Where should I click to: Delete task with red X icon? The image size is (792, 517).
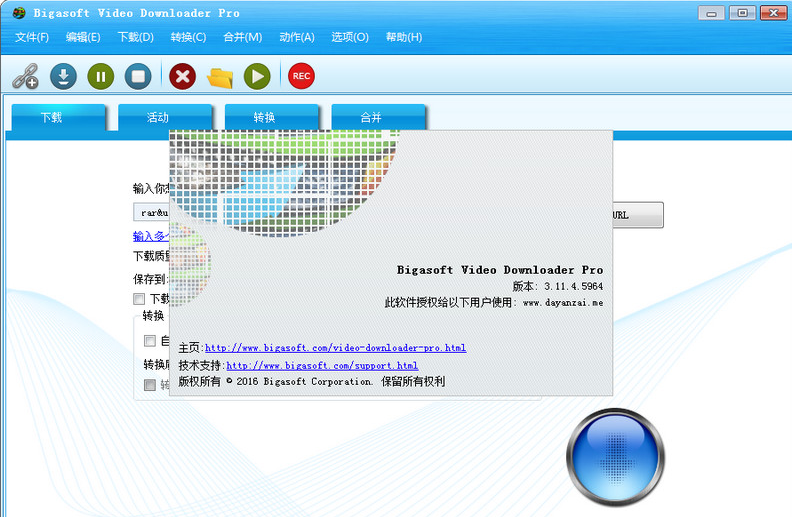182,76
